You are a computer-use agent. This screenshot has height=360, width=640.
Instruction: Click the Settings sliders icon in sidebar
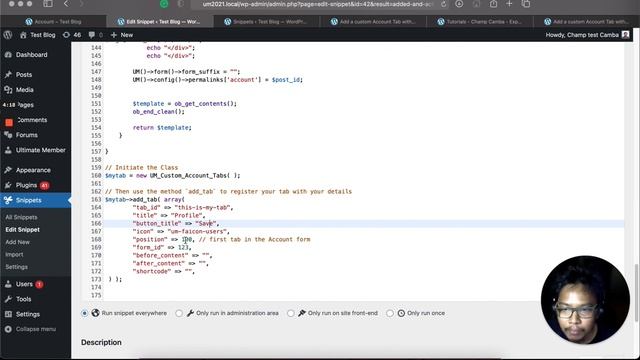(8, 314)
